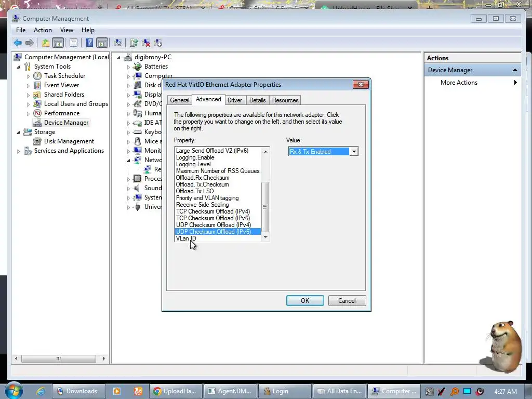Click left tree horizontal scrollbar thumb
Screen dimensions: 532x399
click(x=59, y=358)
